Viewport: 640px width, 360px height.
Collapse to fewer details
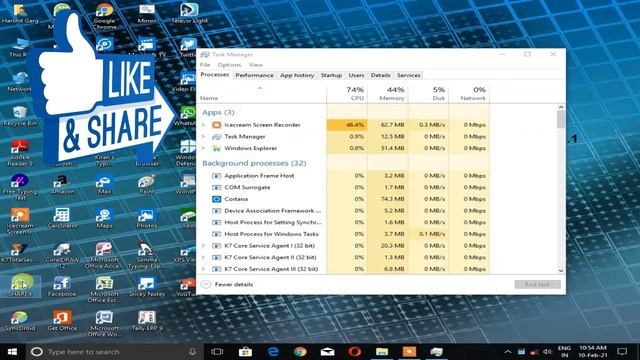click(x=227, y=284)
